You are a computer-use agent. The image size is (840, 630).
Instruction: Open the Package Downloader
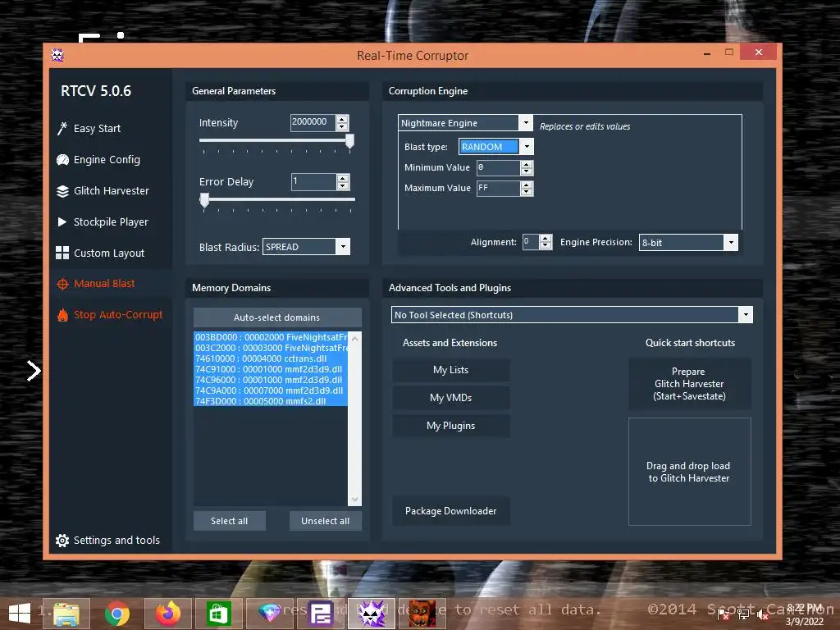tap(450, 511)
